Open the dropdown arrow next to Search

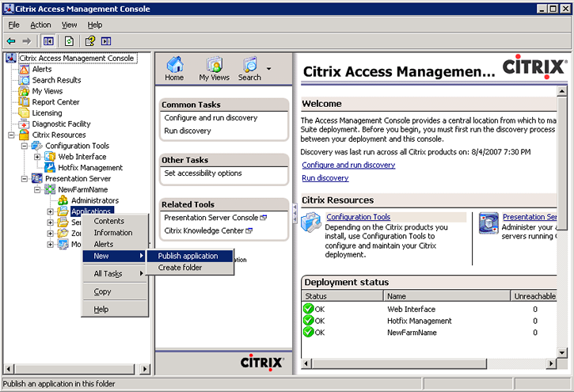(x=268, y=68)
